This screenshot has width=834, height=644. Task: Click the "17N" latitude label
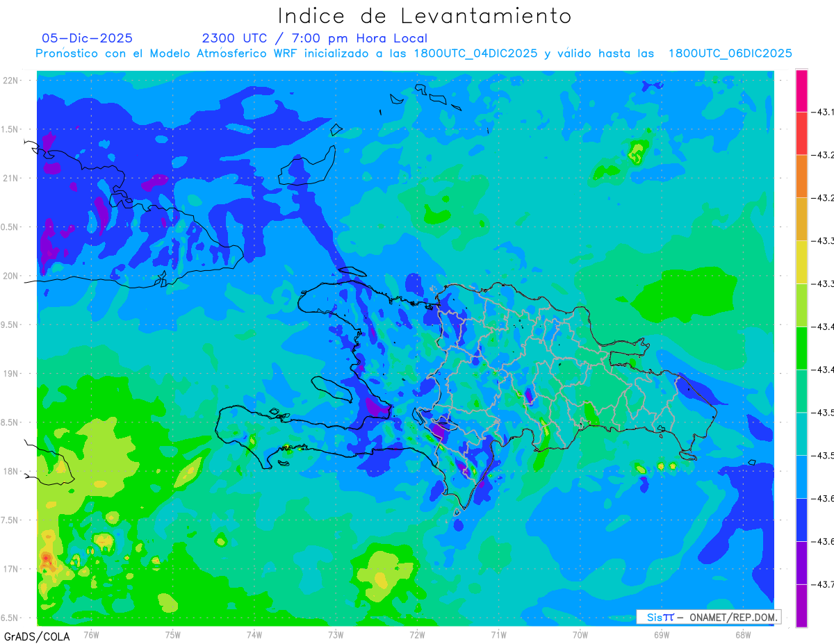coord(11,569)
